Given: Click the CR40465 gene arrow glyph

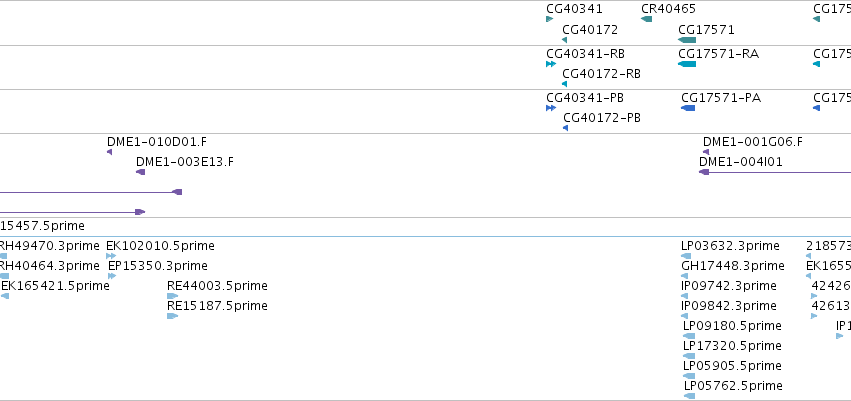Looking at the screenshot, I should click(x=646, y=19).
